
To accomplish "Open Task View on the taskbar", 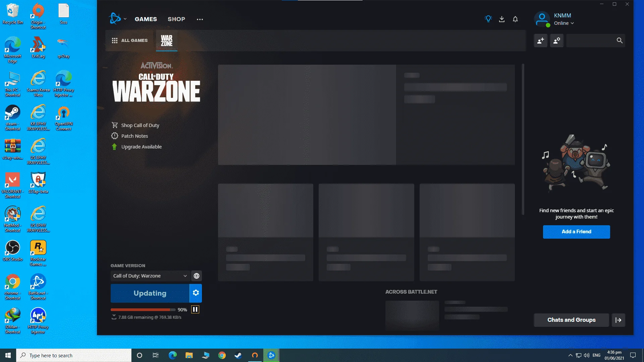I will (x=156, y=355).
